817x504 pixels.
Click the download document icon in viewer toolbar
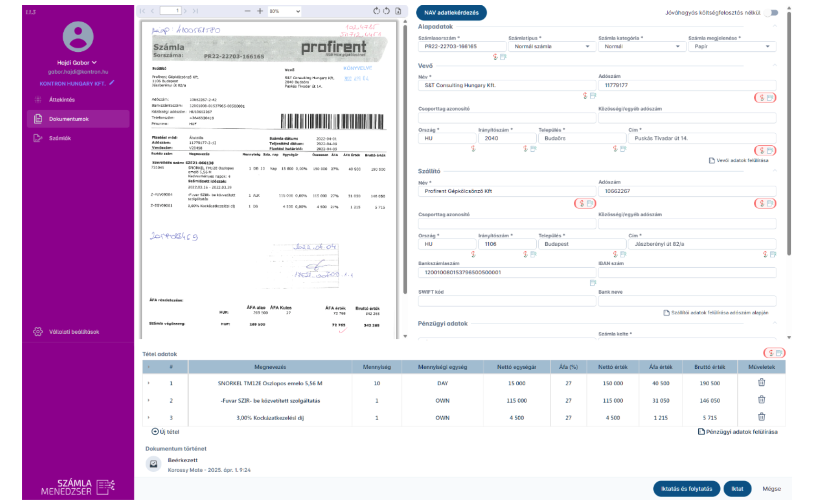point(398,11)
